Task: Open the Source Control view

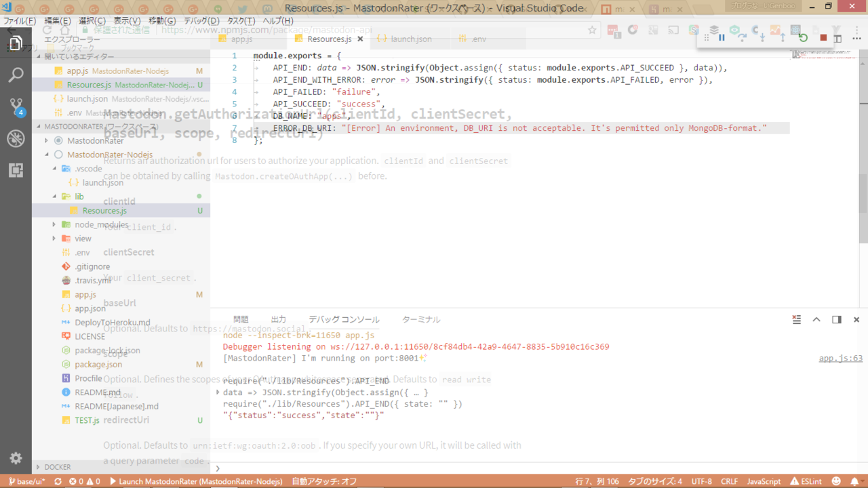Action: pos(16,106)
